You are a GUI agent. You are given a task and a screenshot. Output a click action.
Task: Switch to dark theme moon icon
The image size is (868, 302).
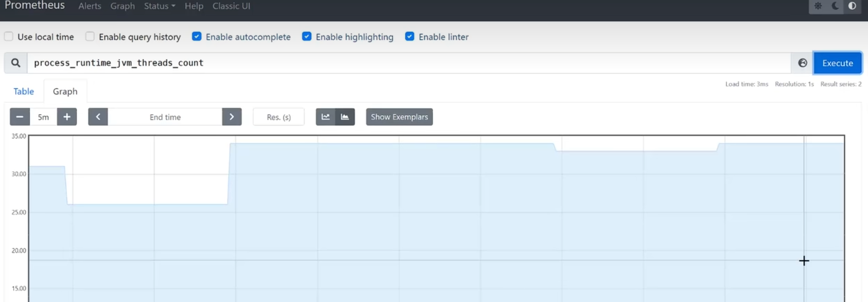pyautogui.click(x=835, y=6)
